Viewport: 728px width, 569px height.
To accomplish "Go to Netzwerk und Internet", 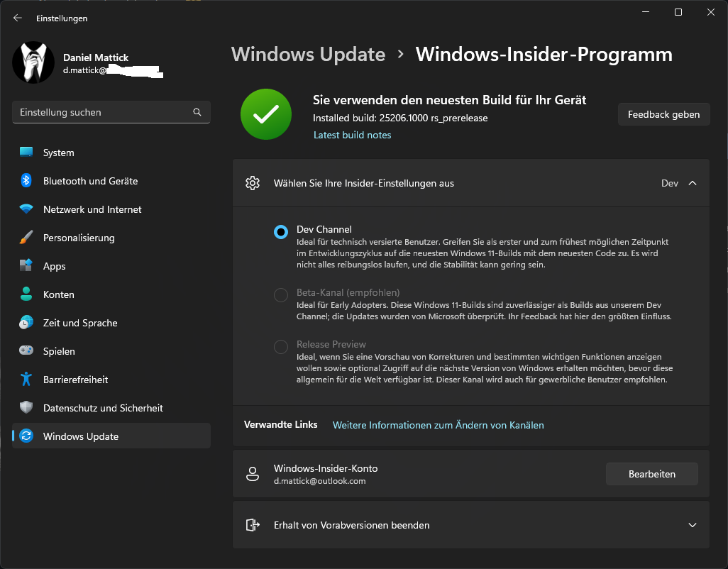I will pos(111,209).
